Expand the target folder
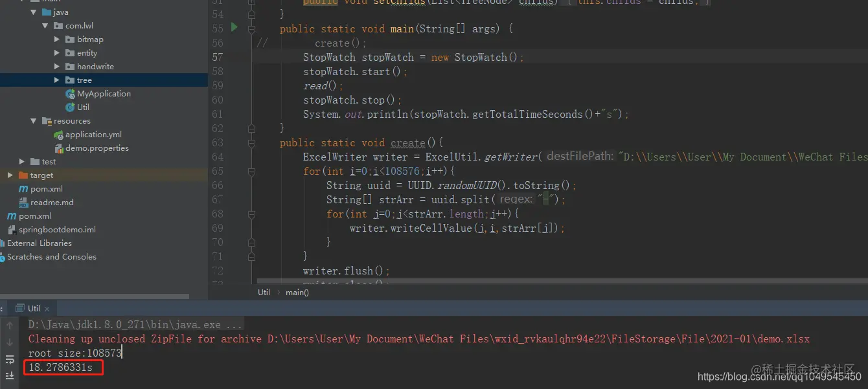Image resolution: width=868 pixels, height=389 pixels. click(10, 175)
